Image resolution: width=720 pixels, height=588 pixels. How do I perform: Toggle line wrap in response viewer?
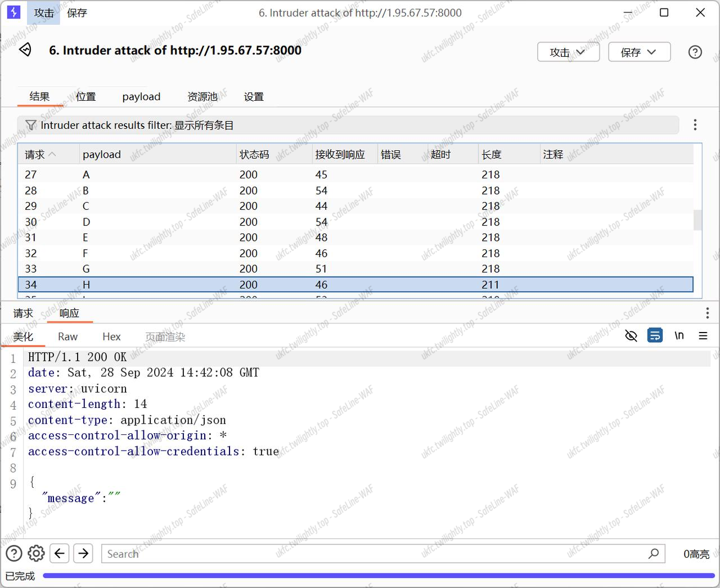point(655,336)
